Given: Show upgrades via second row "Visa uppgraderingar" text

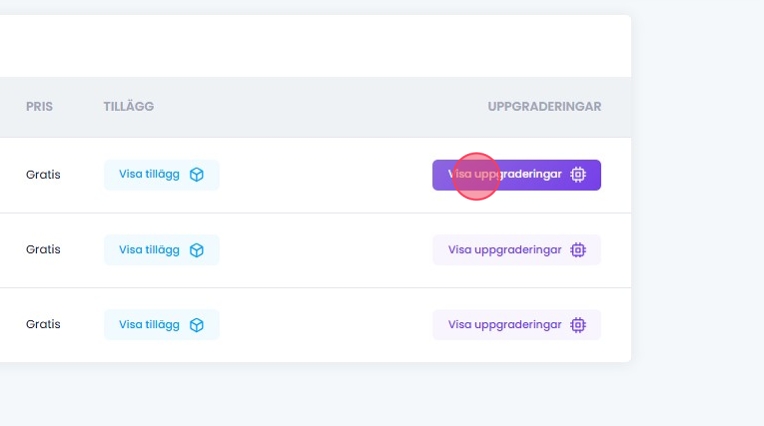Looking at the screenshot, I should click(x=504, y=250).
